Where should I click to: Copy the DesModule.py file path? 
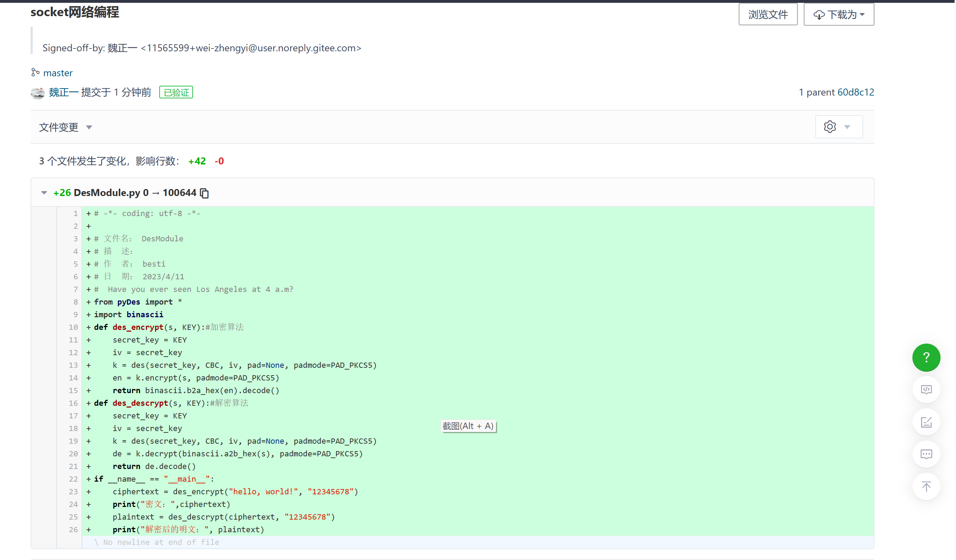pos(205,193)
